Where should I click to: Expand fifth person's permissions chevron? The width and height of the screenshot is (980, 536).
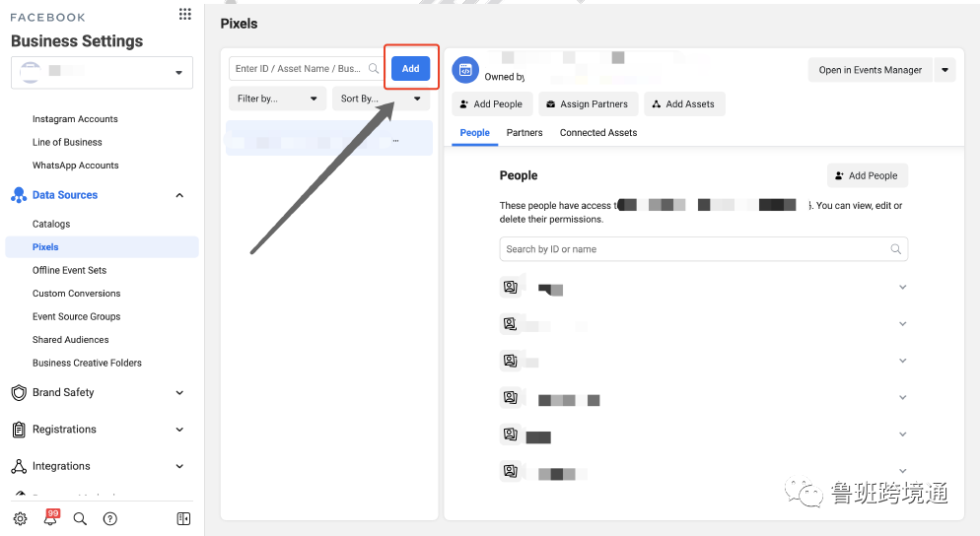[x=902, y=435]
